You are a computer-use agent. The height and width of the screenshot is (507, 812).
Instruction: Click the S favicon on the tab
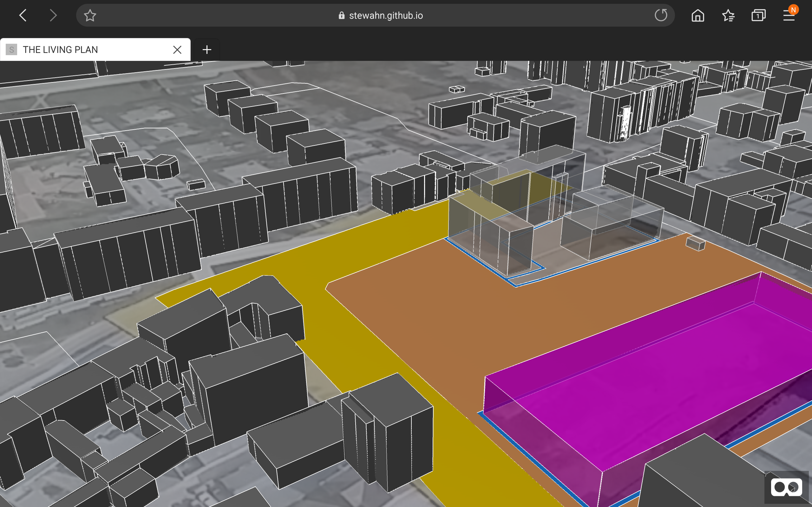(x=11, y=50)
